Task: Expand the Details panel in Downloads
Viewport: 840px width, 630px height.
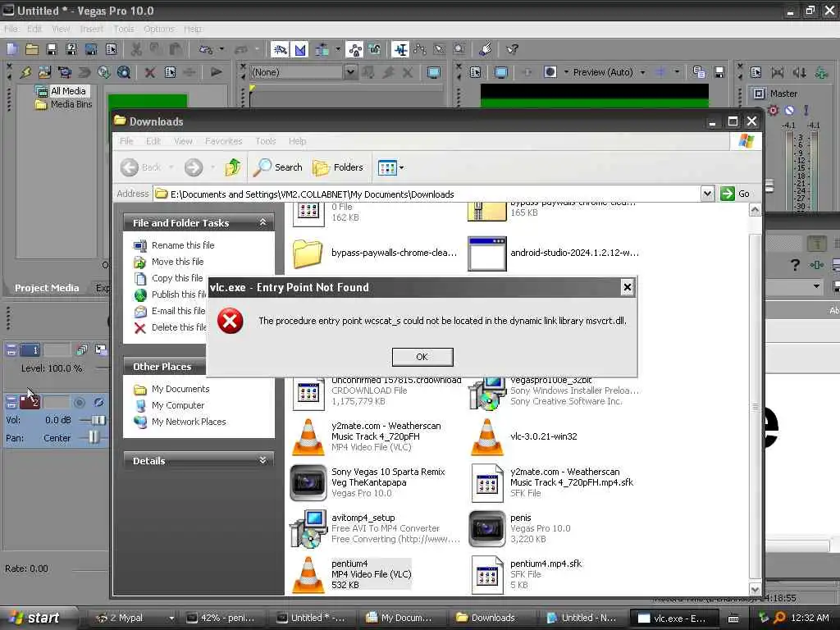Action: [x=262, y=461]
